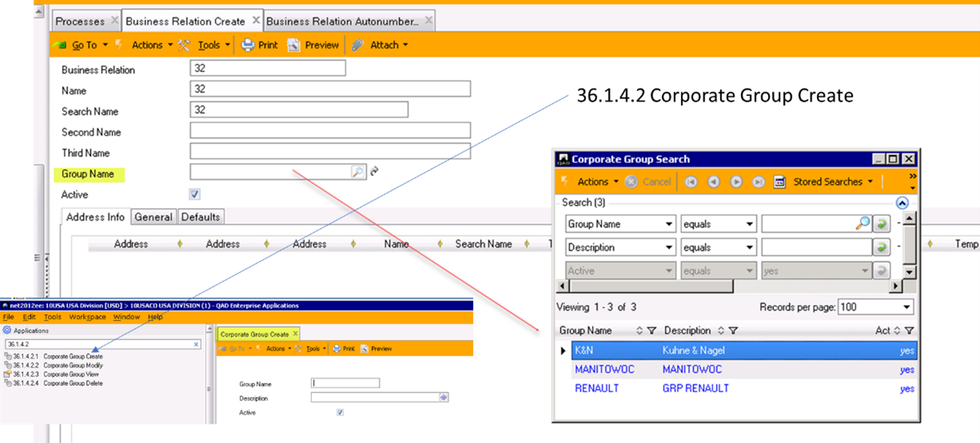Screen dimensions: 980x443
Task: Collapse the Search criteria panel
Action: (902, 203)
